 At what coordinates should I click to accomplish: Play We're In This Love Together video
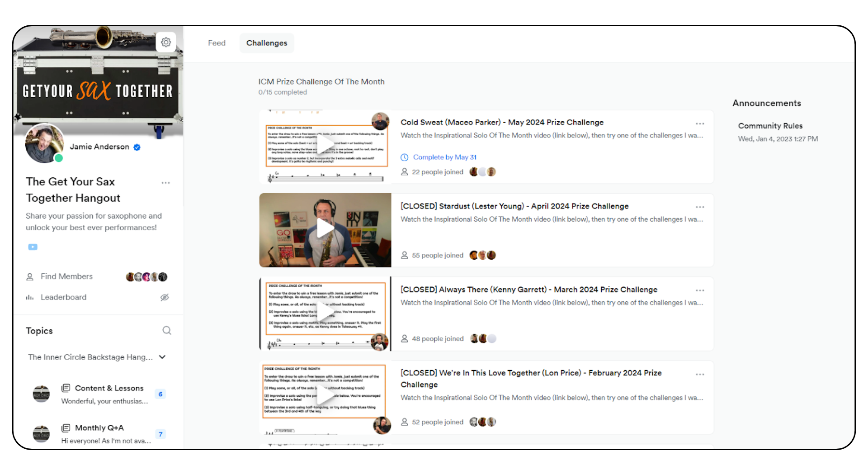[325, 395]
